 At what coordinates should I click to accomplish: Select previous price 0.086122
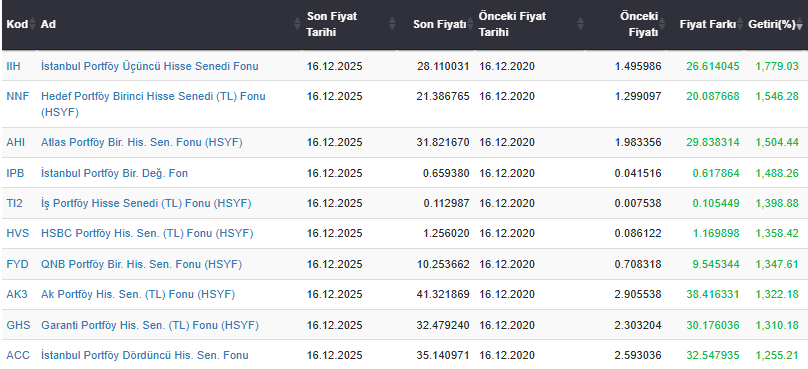tap(638, 234)
